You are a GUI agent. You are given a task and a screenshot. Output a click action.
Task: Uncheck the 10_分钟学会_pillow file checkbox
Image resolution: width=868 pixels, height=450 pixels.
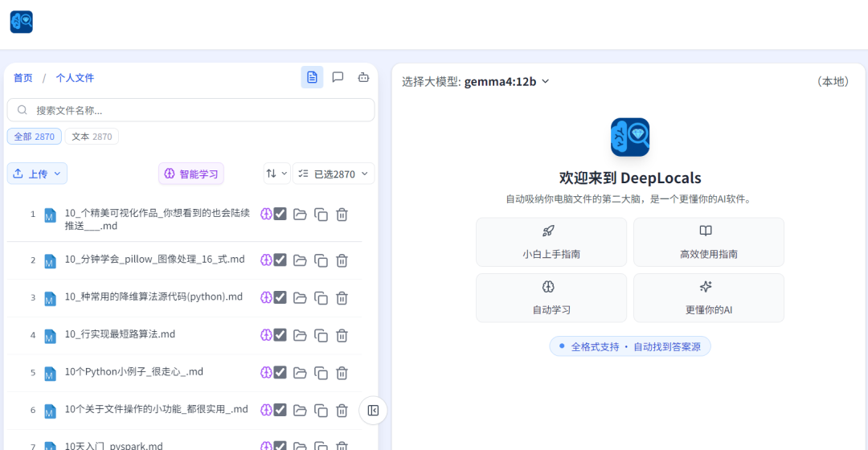click(x=280, y=260)
